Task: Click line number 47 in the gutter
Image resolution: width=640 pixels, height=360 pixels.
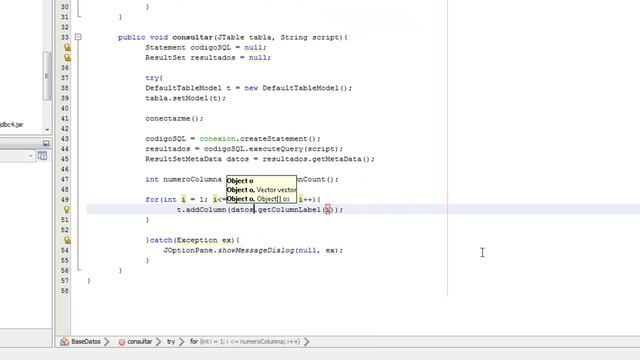Action: coord(64,179)
